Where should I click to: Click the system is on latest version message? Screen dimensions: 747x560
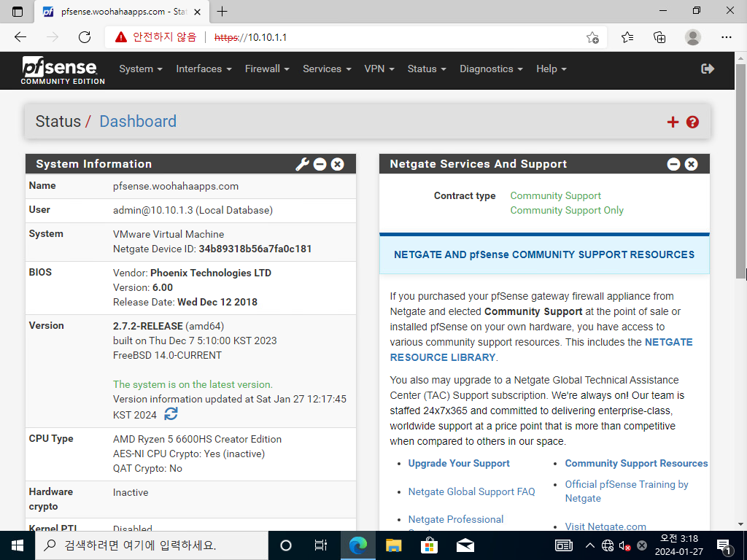pos(193,384)
